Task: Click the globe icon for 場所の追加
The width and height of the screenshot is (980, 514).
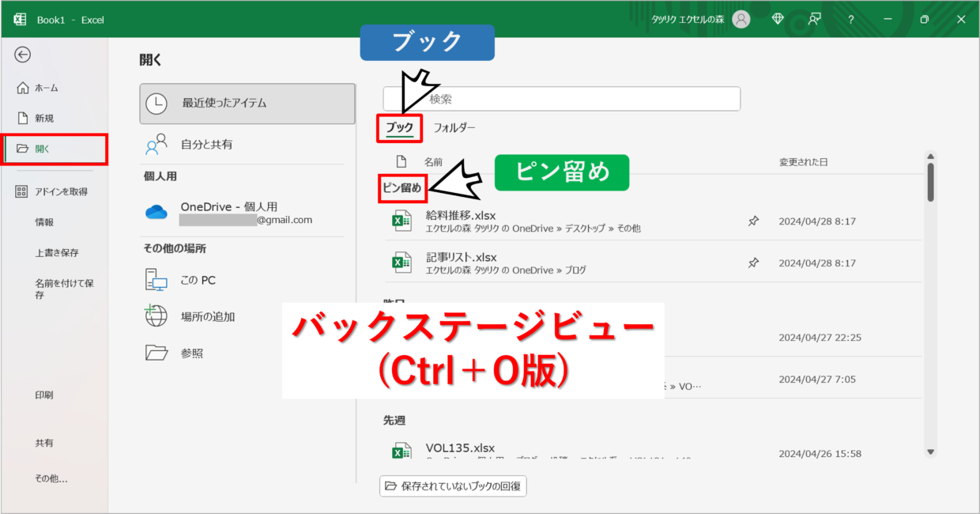Action: (x=156, y=316)
